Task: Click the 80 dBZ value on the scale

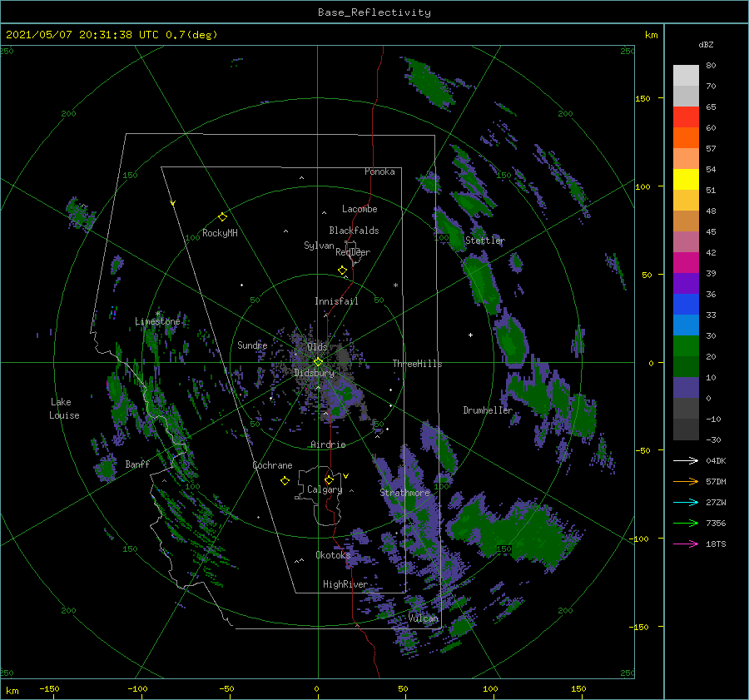Action: 711,66
